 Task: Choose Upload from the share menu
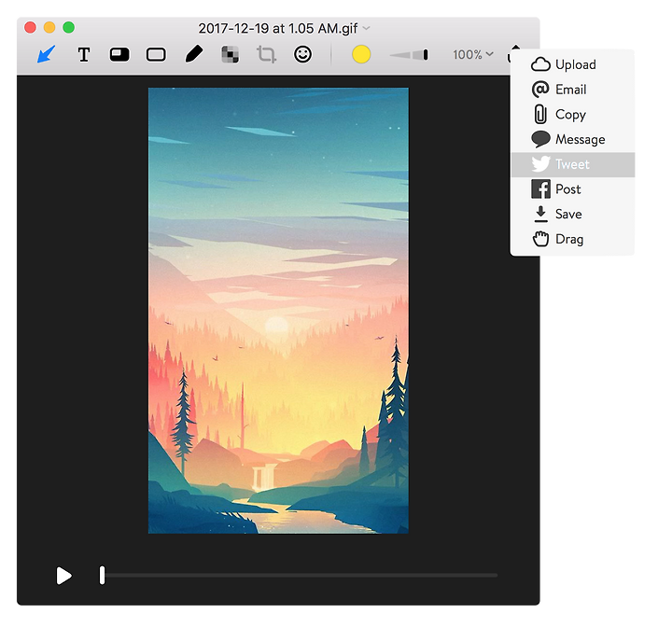coord(573,64)
